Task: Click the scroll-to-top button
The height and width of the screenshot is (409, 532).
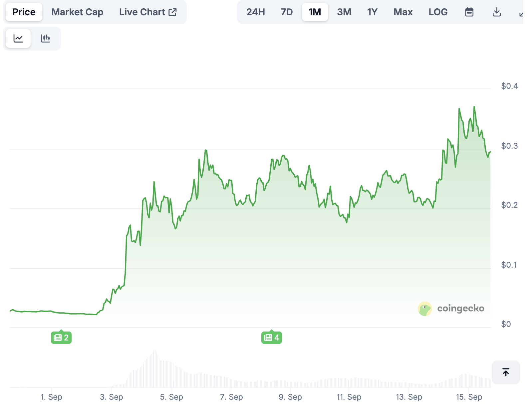Action: pos(506,372)
